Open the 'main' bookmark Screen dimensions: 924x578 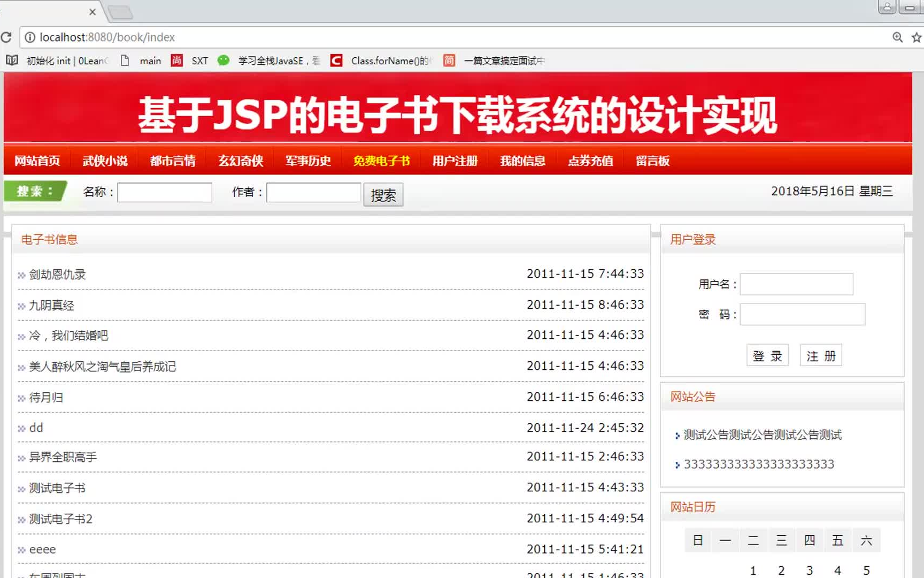pyautogui.click(x=141, y=61)
